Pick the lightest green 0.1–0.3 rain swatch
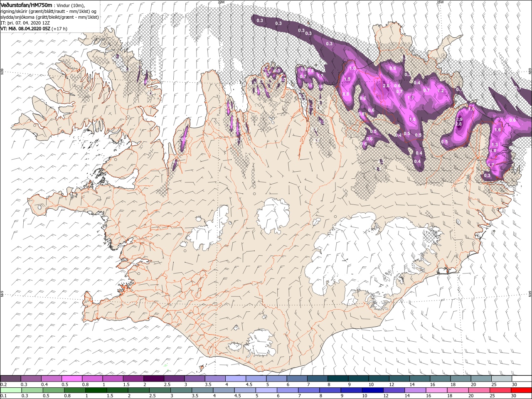The width and height of the screenshot is (532, 399). pyautogui.click(x=11, y=390)
